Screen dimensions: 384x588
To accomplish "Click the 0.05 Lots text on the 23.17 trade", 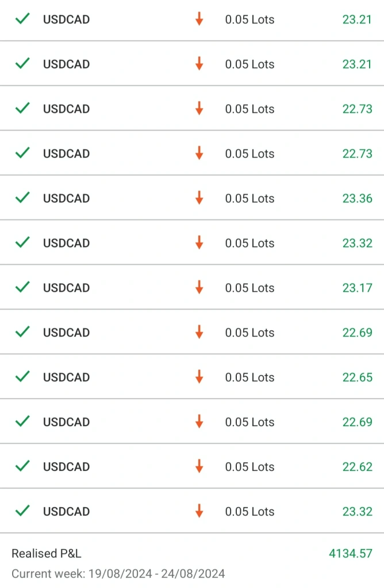I will [x=249, y=288].
